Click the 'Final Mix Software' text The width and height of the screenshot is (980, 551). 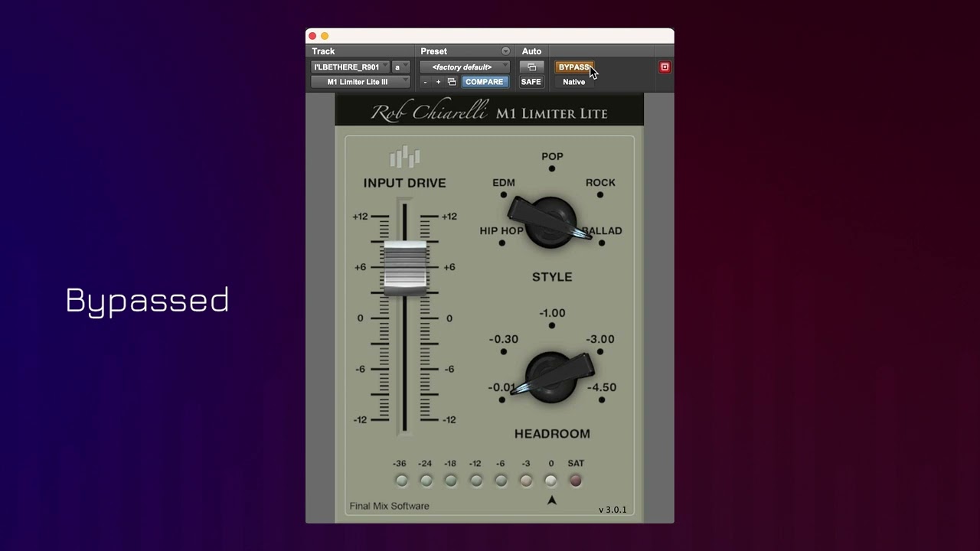coord(389,506)
